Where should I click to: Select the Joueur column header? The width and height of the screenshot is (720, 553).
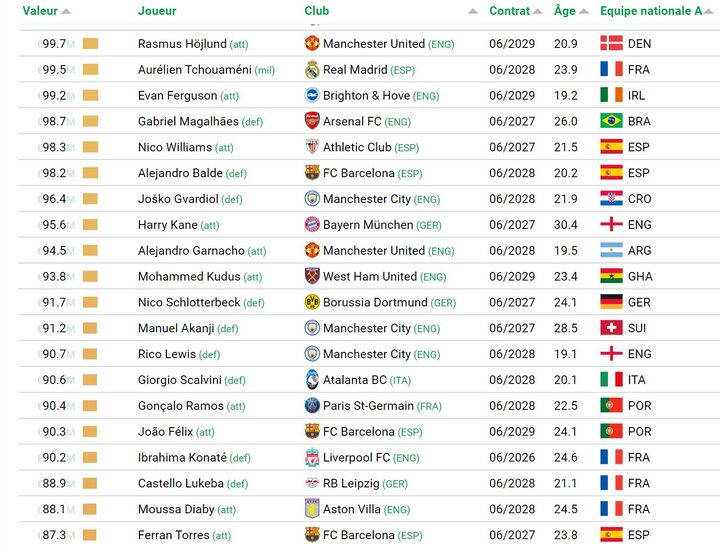(x=157, y=11)
